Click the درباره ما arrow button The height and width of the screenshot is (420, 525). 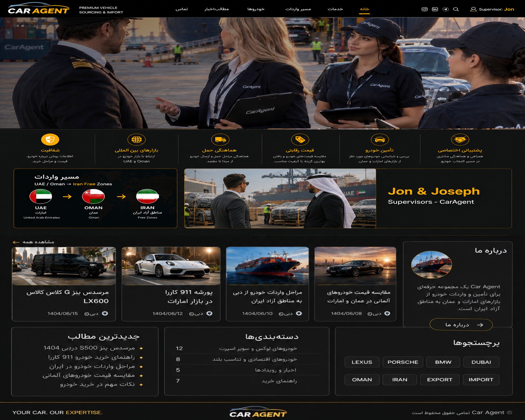(x=461, y=325)
